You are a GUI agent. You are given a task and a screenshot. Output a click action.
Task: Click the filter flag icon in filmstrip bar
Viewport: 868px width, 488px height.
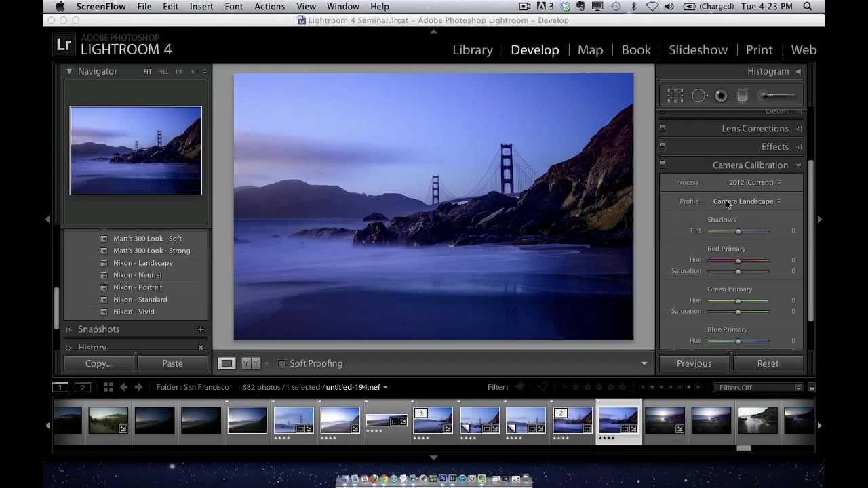point(520,387)
